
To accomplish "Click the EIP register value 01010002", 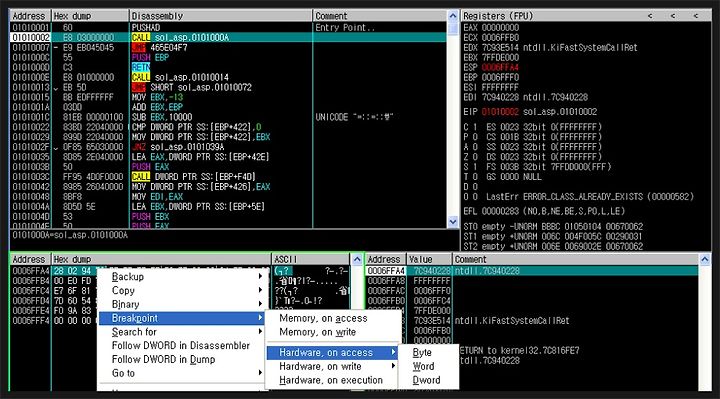I will tap(500, 112).
